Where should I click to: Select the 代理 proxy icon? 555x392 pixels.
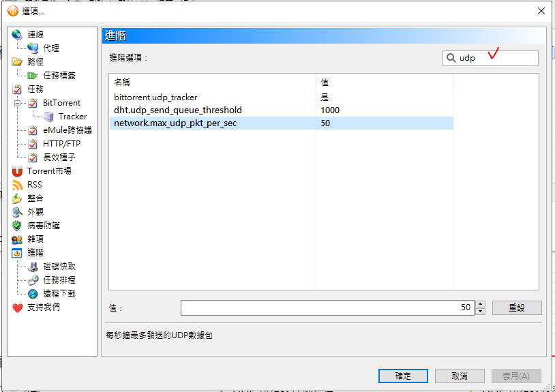click(x=33, y=48)
